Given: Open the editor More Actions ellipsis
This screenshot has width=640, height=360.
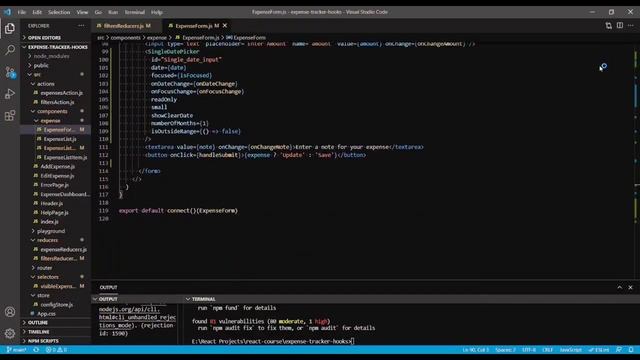Looking at the screenshot, I should [x=631, y=26].
